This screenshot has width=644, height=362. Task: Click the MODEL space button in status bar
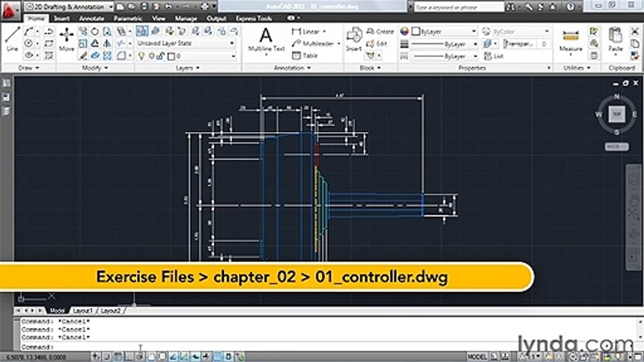pos(477,356)
